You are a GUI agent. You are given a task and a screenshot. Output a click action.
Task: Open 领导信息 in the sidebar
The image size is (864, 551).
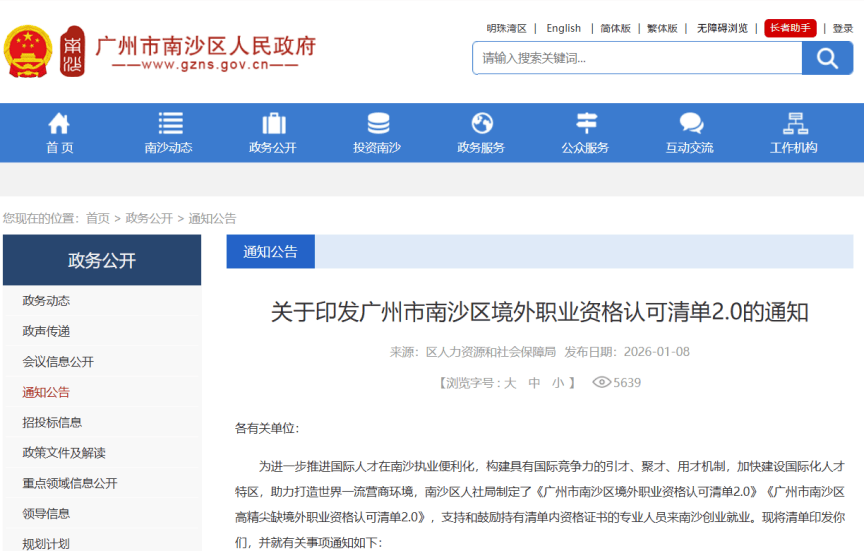coord(46,514)
